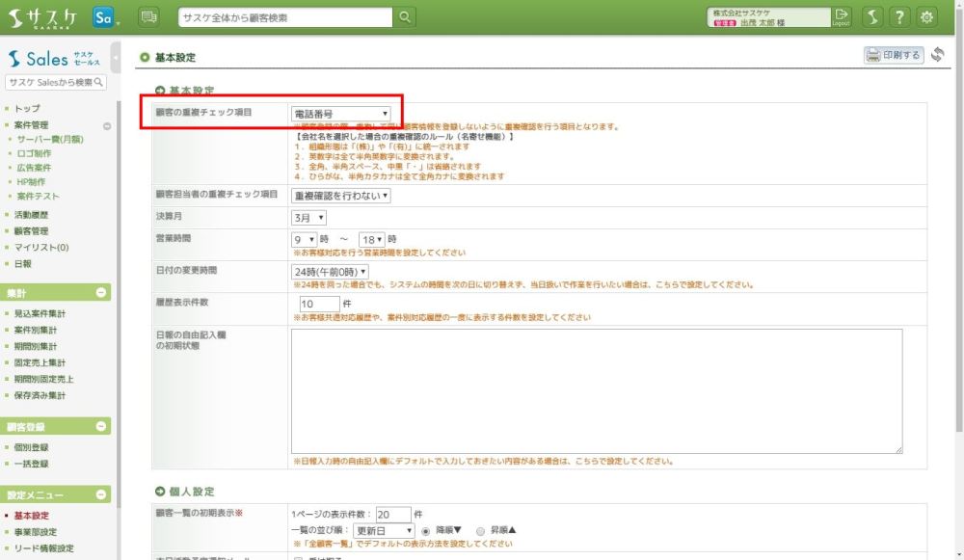This screenshot has width=964, height=560.
Task: Open the 決算月 month dropdown
Action: point(308,218)
